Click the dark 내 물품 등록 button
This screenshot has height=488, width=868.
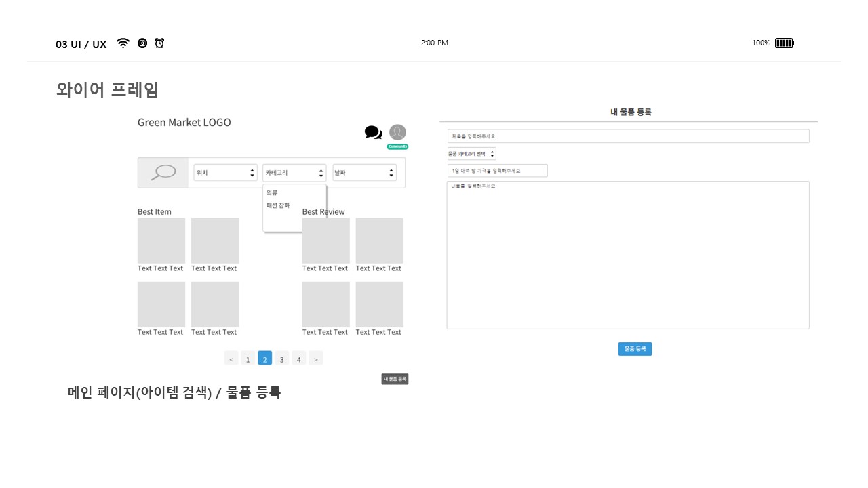[393, 379]
